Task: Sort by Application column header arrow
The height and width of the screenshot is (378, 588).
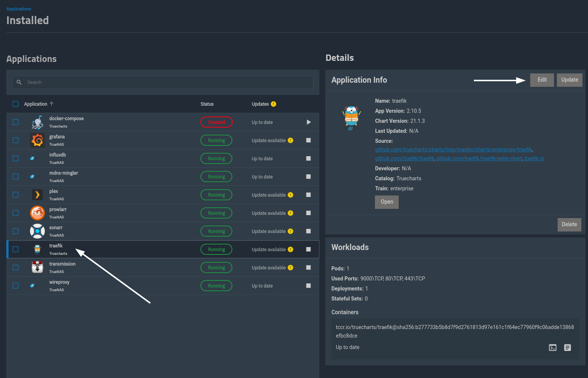Action: coord(52,104)
